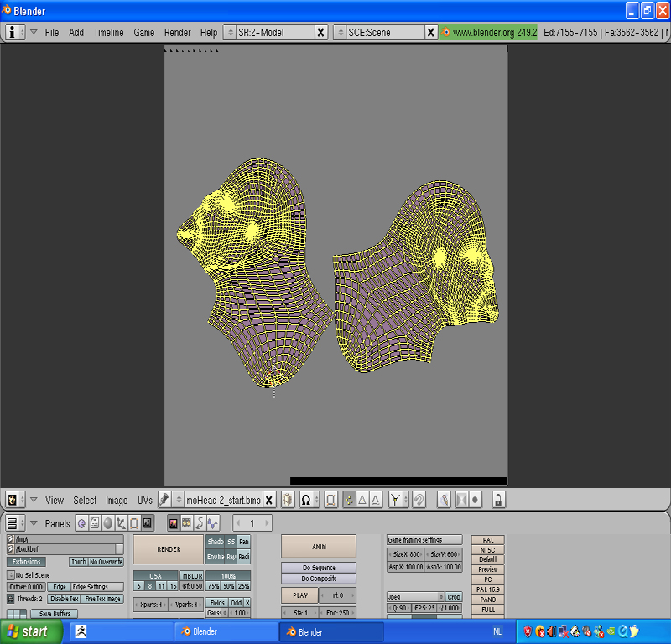Toggle Do Composite option
The width and height of the screenshot is (671, 644).
(319, 579)
